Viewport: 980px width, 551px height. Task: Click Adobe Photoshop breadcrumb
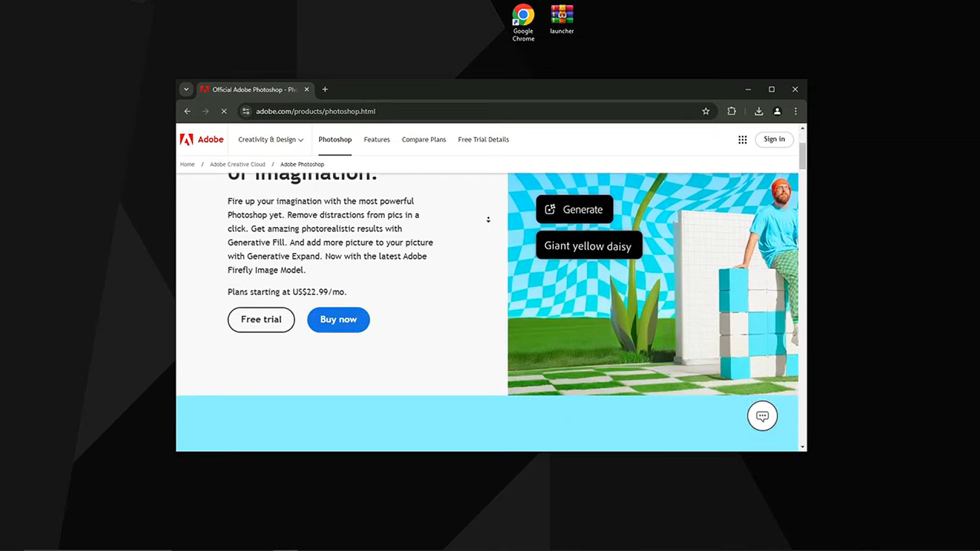pyautogui.click(x=302, y=164)
